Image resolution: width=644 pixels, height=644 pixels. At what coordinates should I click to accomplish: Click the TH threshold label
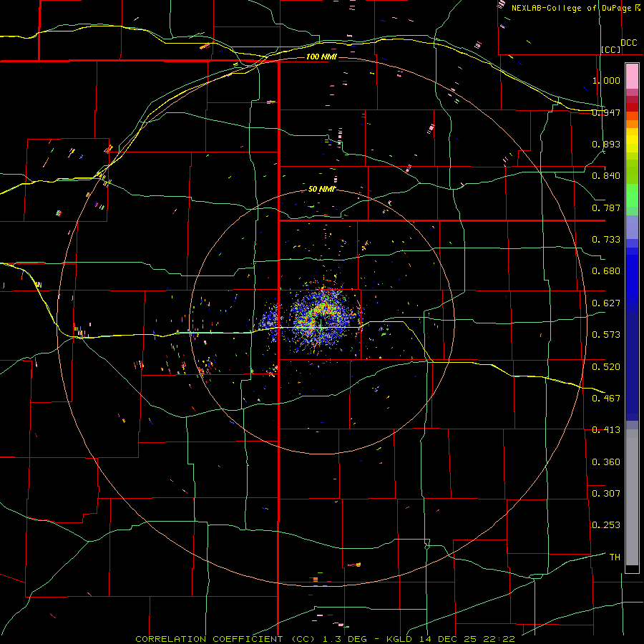pos(615,557)
